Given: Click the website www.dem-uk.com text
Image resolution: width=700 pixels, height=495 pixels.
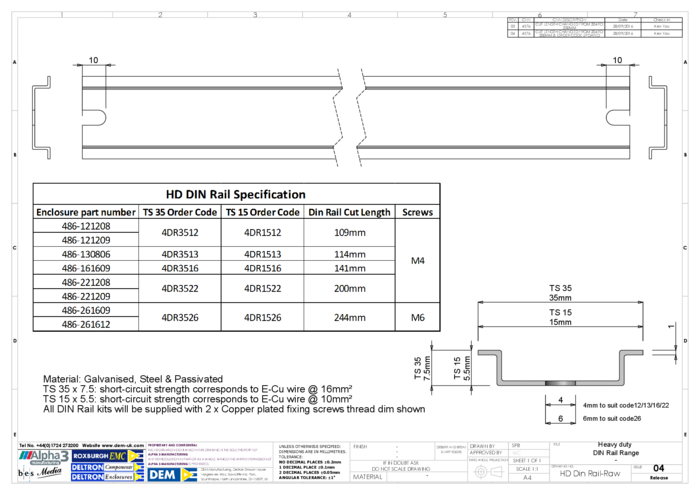Looking at the screenshot, I should point(113,445).
